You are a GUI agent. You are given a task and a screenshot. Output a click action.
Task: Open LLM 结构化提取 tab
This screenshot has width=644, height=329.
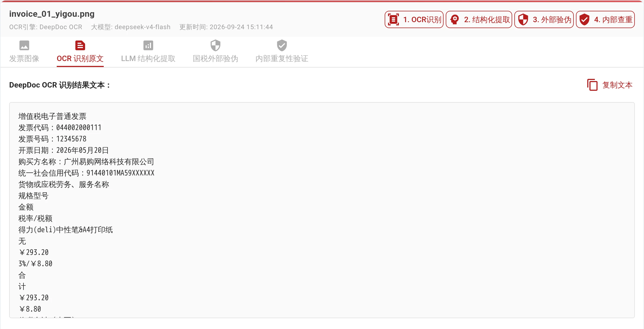(148, 52)
